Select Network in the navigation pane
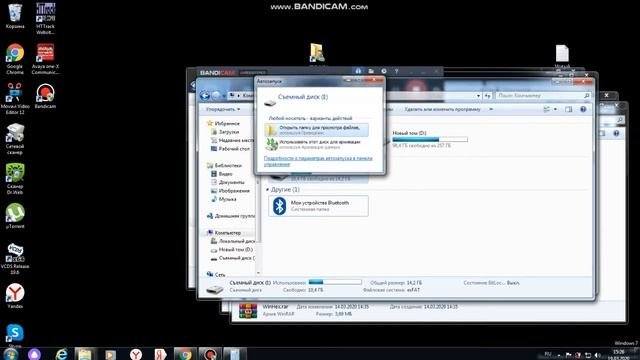640x360 pixels. coord(216,275)
